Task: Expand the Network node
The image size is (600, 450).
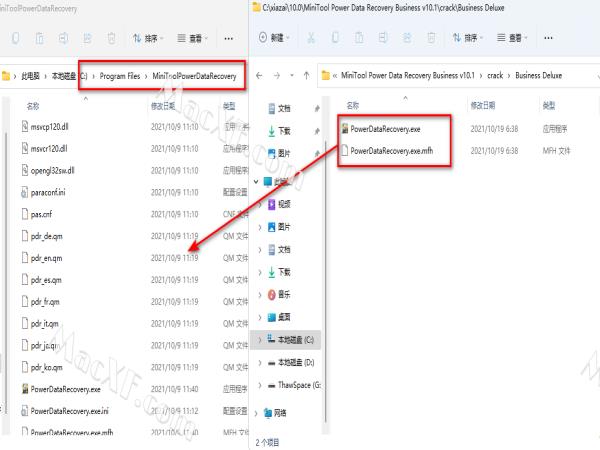Action: pos(256,413)
